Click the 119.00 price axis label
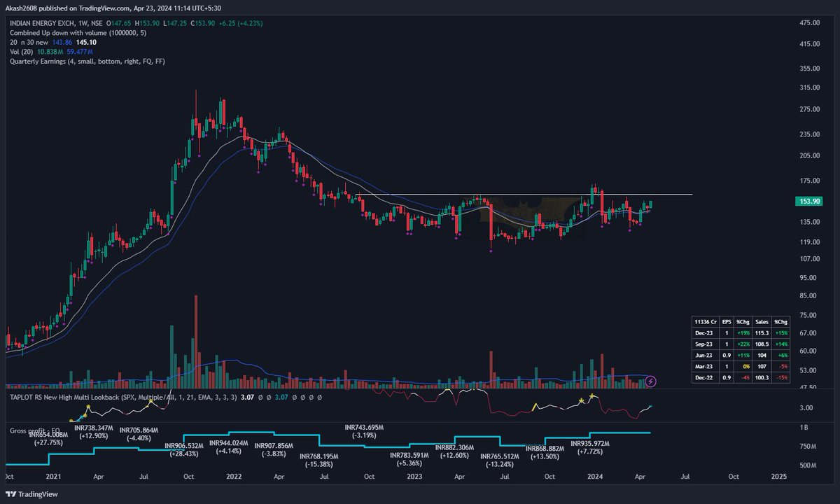The width and height of the screenshot is (840, 504). 810,241
